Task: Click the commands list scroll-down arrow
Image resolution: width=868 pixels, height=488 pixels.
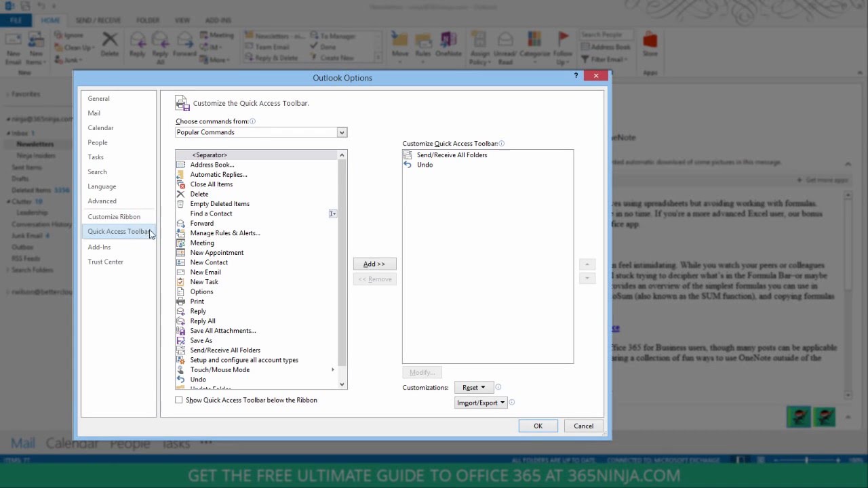Action: pyautogui.click(x=342, y=384)
